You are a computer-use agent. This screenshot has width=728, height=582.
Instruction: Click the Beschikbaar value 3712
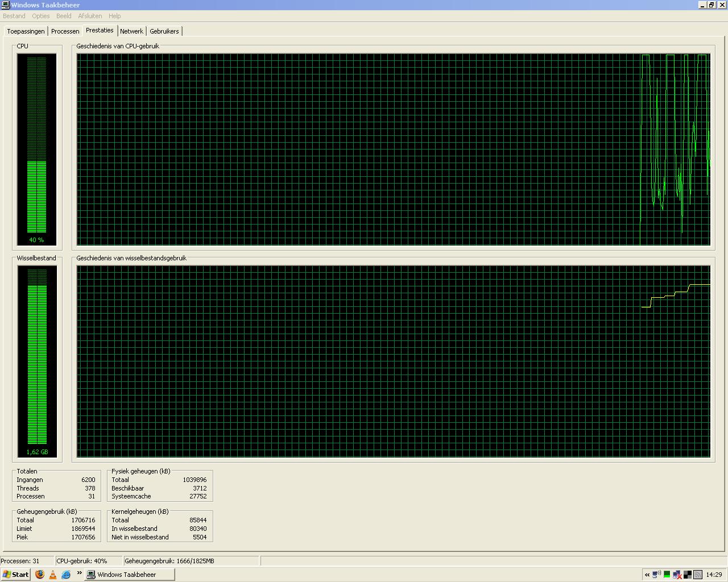point(200,488)
